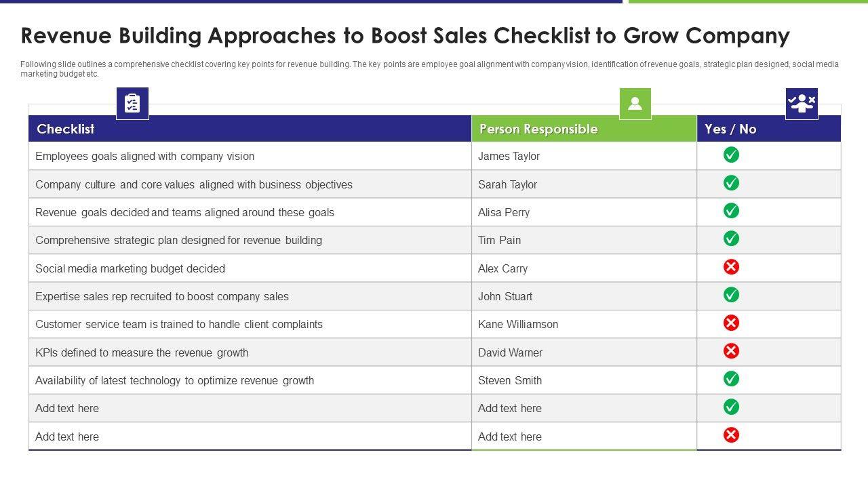Click the red cross in David Warner row

(x=731, y=351)
